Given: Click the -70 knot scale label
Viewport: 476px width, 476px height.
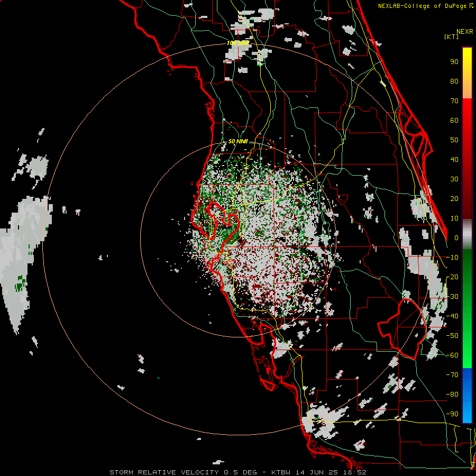Looking at the screenshot, I should tap(452, 375).
